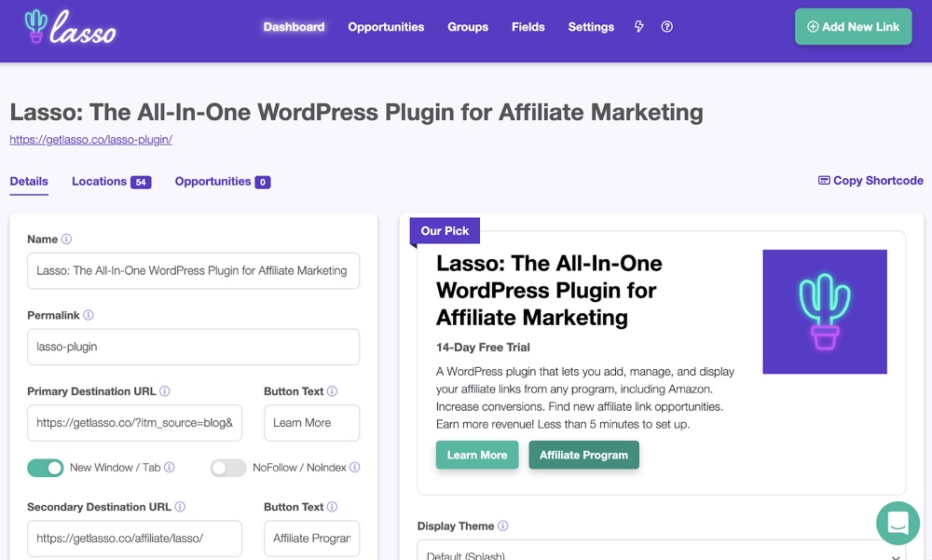Image resolution: width=932 pixels, height=560 pixels.
Task: Click the NoFollow / NoIndex info icon
Action: tap(355, 467)
